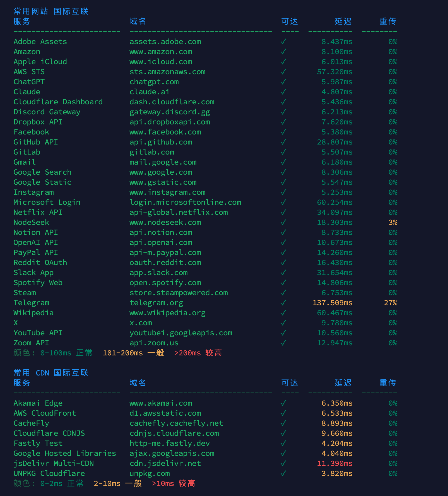Select the domain "api-m.paypal.com"
This screenshot has height=496, width=448.
[165, 252]
